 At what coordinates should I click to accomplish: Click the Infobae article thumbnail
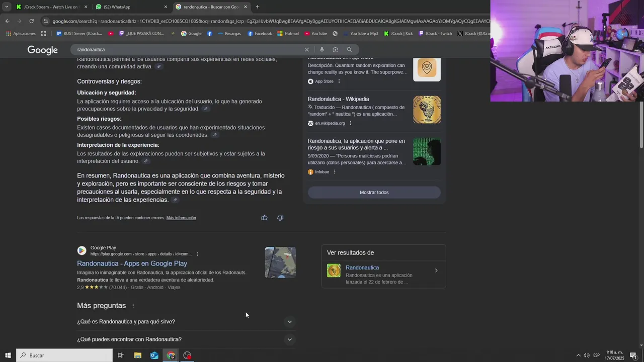tap(427, 151)
